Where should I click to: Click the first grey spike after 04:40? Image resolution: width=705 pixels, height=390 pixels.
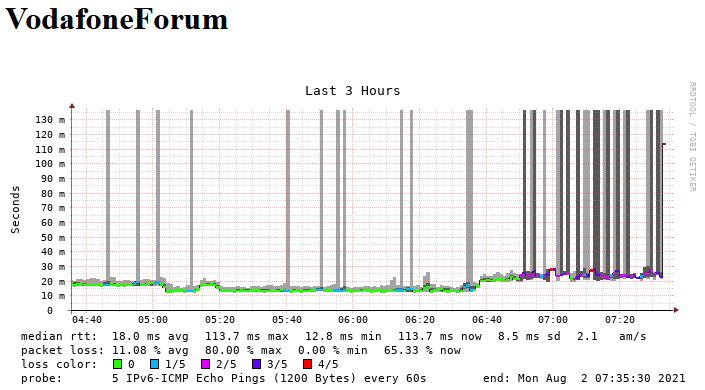108,196
